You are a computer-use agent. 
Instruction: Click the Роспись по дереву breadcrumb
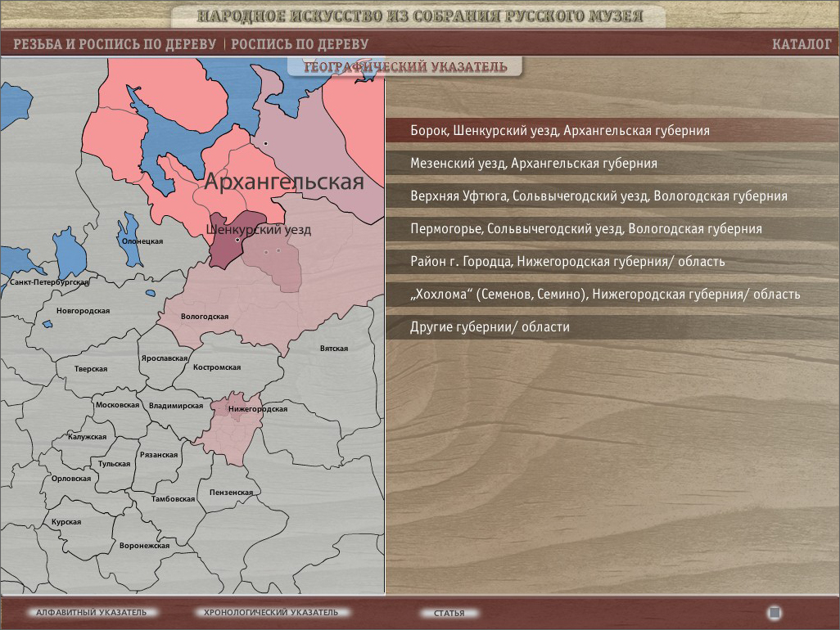pyautogui.click(x=300, y=44)
